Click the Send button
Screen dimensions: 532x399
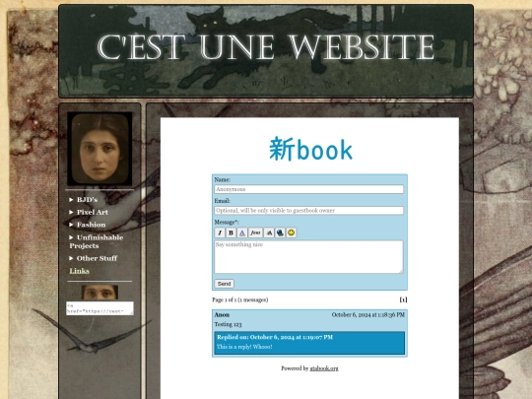[224, 284]
